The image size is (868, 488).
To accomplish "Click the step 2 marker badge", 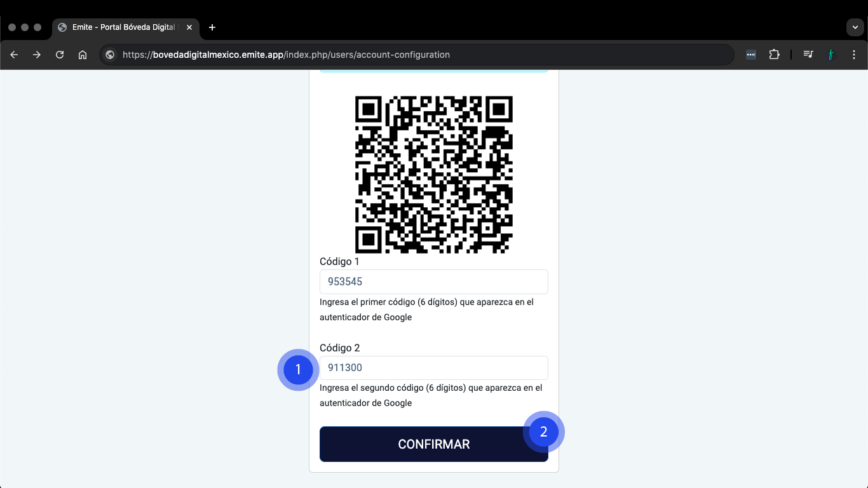I will (x=543, y=432).
